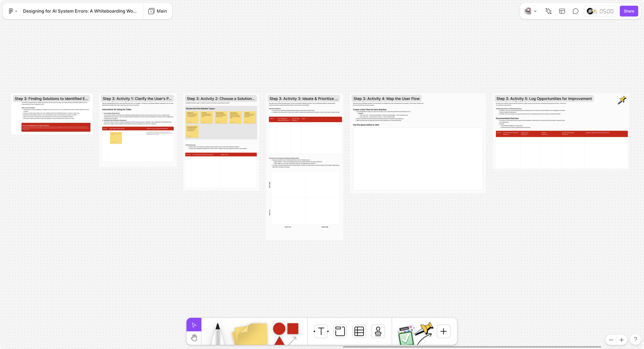Open the Main page selector
This screenshot has width=644, height=349.
click(x=158, y=11)
